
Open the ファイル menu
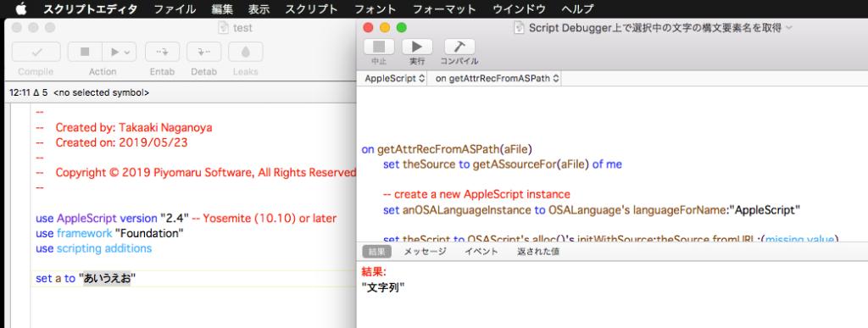(x=175, y=8)
